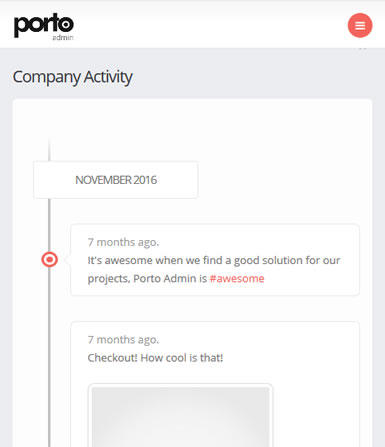The height and width of the screenshot is (447, 385).
Task: Click the arrow pointer on the first post card
Action: tap(68, 260)
